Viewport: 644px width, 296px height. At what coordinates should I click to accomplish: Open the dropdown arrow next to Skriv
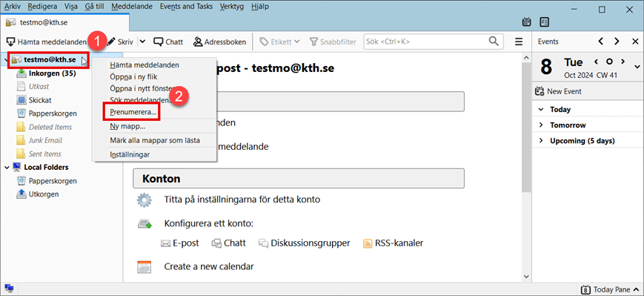coord(142,42)
